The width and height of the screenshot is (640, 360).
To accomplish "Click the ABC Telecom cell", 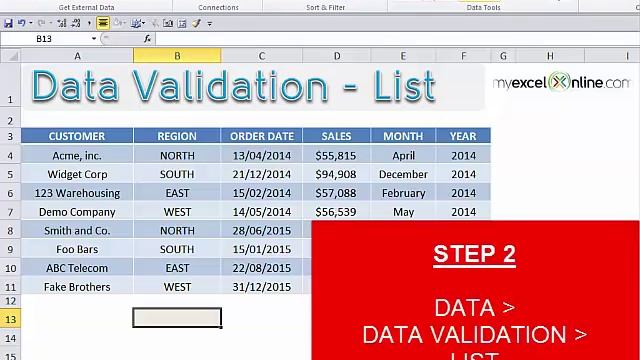I will (x=77, y=268).
